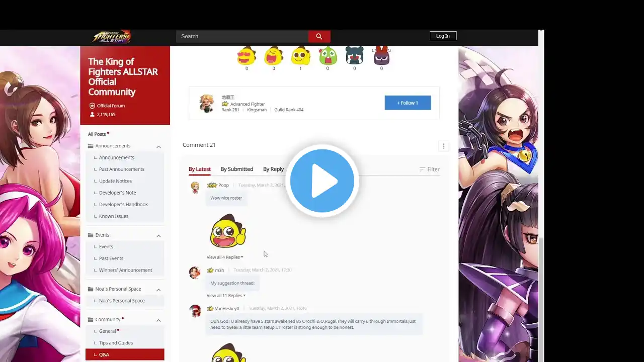
Task: Select the highlighted Q&A board
Action: point(125,354)
